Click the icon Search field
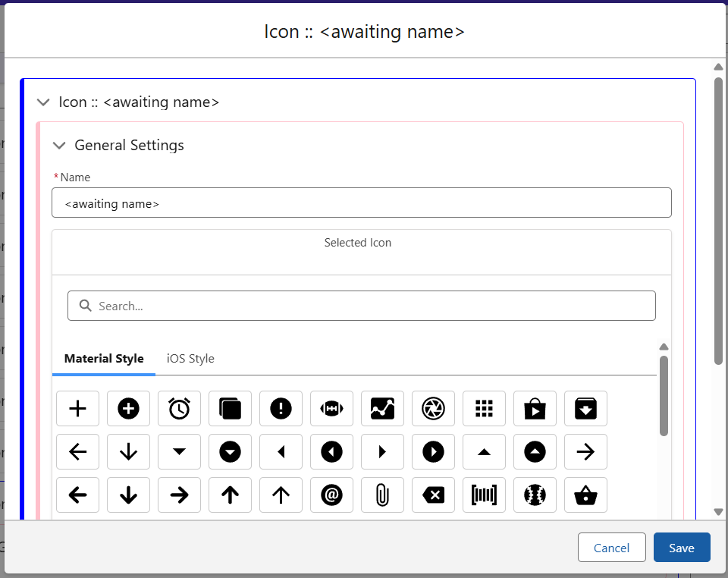728x578 pixels. click(361, 306)
